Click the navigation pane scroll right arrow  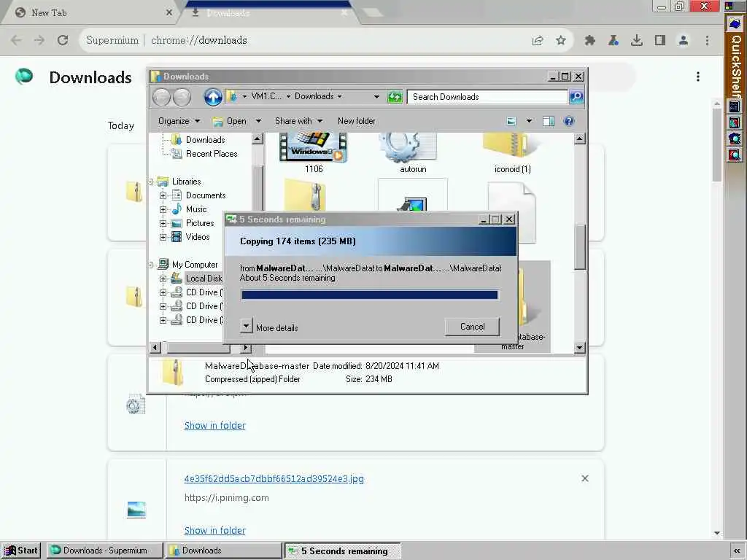[x=246, y=348]
